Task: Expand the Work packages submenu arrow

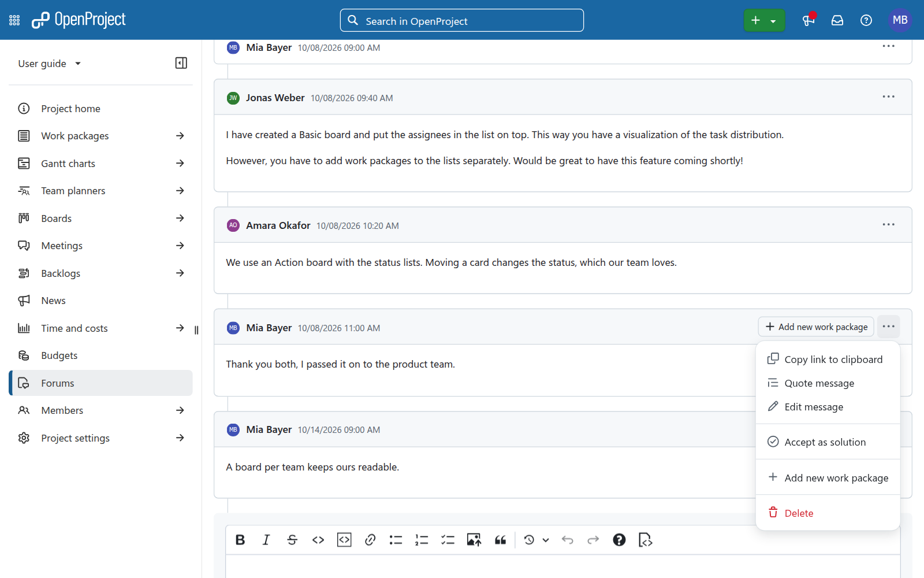Action: 180,136
